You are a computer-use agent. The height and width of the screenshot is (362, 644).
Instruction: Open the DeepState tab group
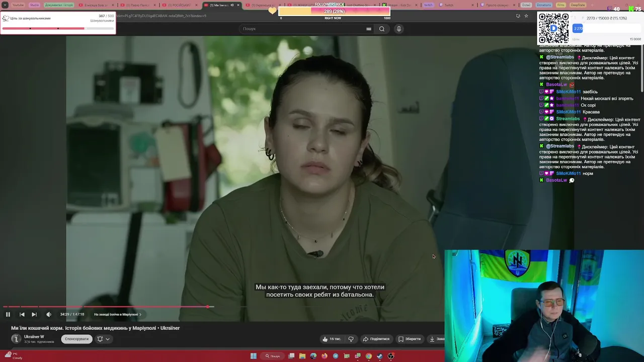point(578,5)
